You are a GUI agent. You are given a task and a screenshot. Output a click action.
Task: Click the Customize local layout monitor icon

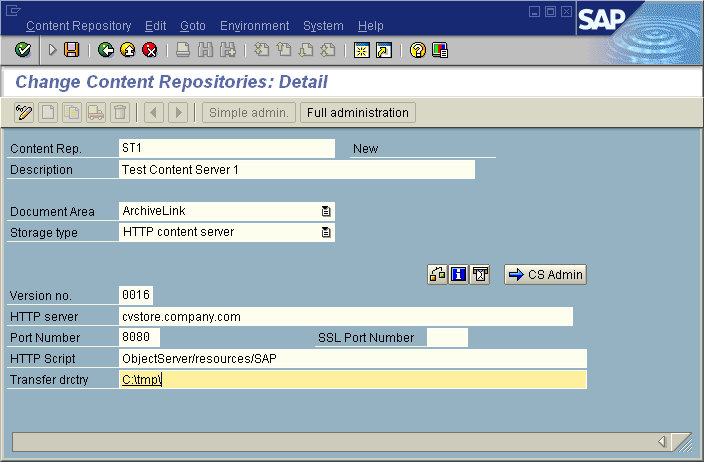pyautogui.click(x=439, y=49)
